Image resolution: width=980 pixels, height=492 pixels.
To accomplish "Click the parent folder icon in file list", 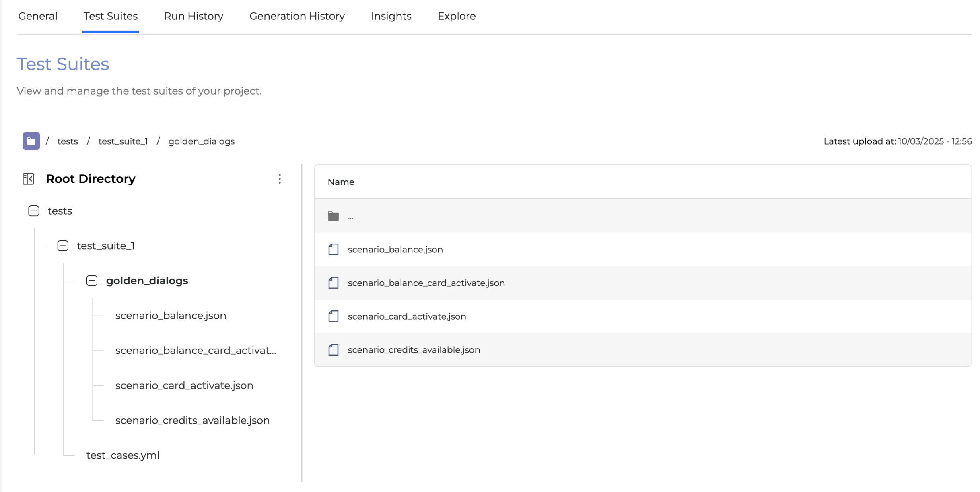I will click(x=333, y=216).
